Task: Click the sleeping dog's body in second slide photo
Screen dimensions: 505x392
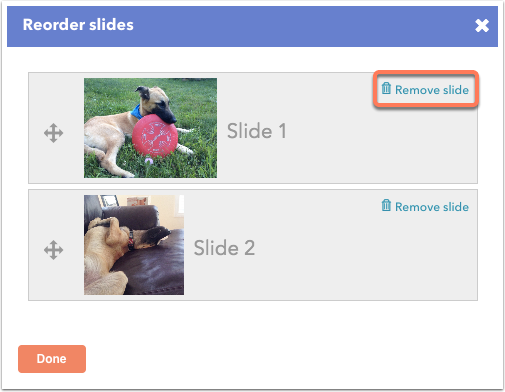Action: point(107,247)
